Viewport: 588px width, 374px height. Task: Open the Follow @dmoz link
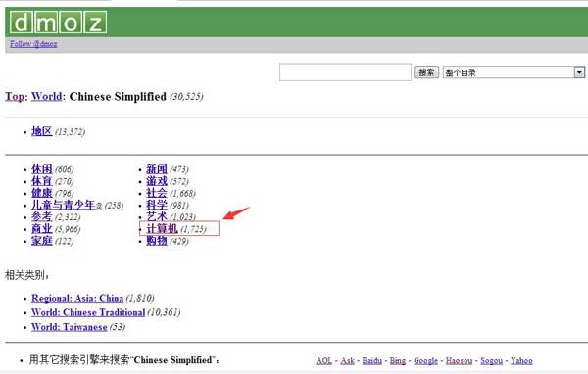pyautogui.click(x=33, y=44)
